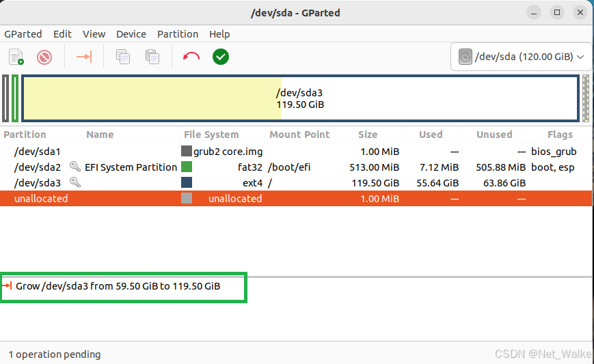Open the Help menu
This screenshot has height=364, width=594.
click(219, 34)
